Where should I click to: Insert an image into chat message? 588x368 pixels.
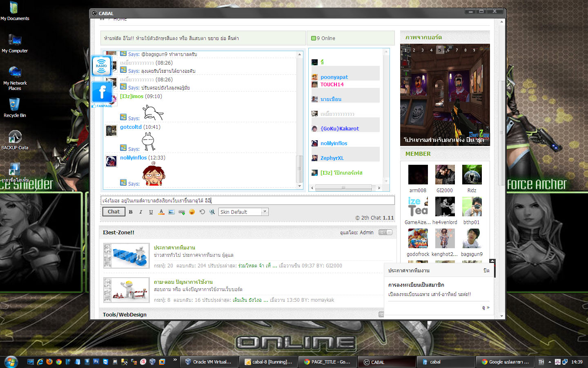tap(171, 212)
